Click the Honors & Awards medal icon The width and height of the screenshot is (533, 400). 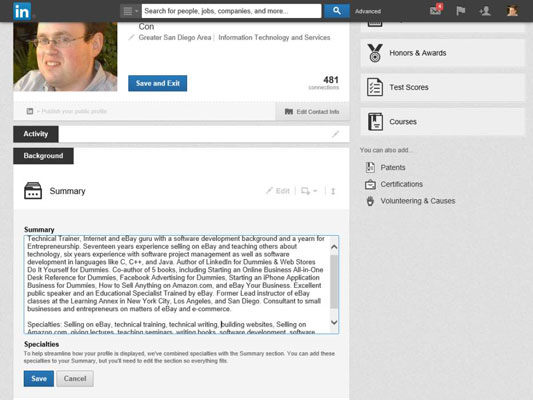(375, 53)
